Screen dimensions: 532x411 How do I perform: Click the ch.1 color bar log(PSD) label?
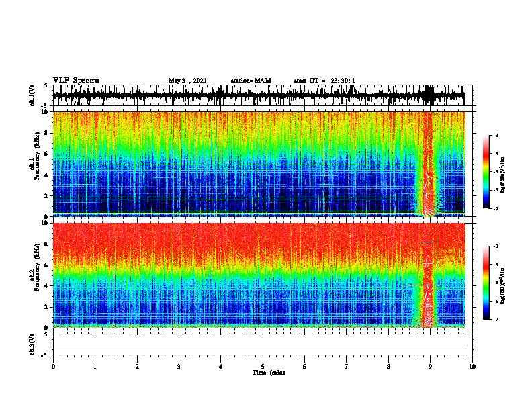(x=503, y=175)
